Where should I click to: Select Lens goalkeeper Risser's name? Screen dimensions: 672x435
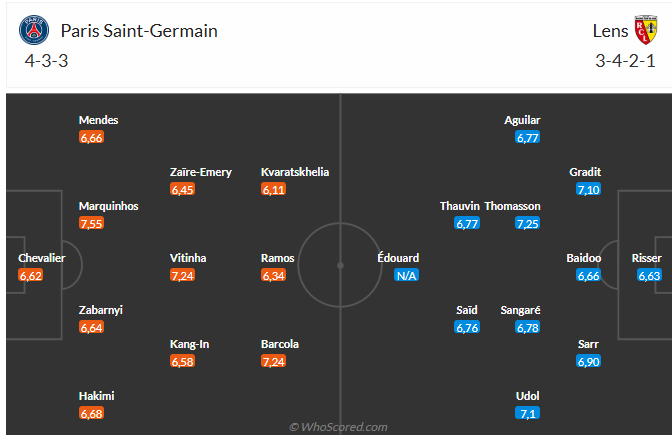[x=647, y=258]
